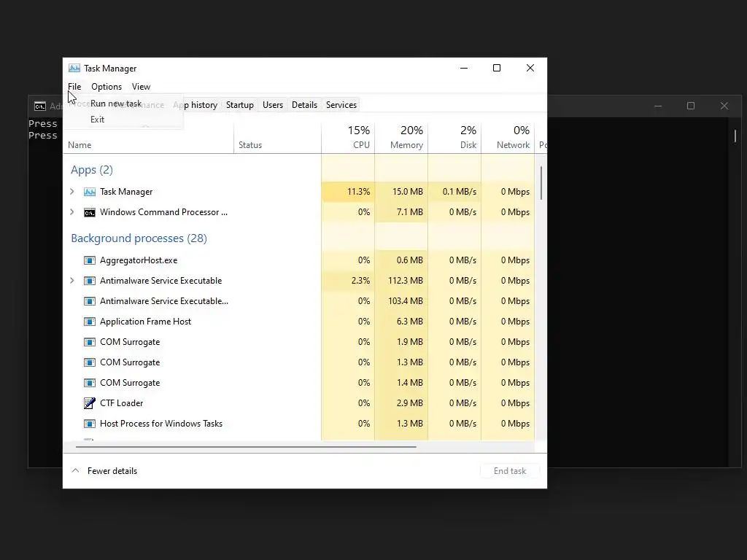The width and height of the screenshot is (747, 560).
Task: Open the Options menu
Action: coord(107,87)
